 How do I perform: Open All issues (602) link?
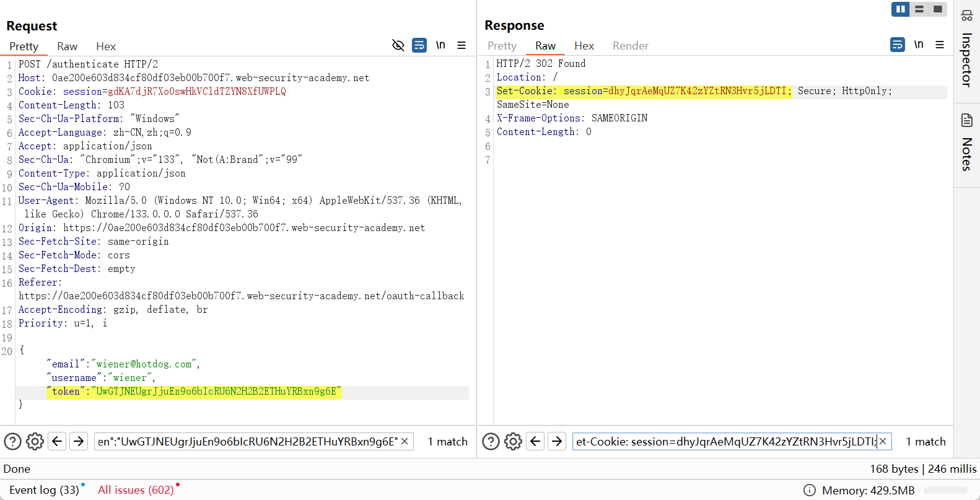(136, 490)
